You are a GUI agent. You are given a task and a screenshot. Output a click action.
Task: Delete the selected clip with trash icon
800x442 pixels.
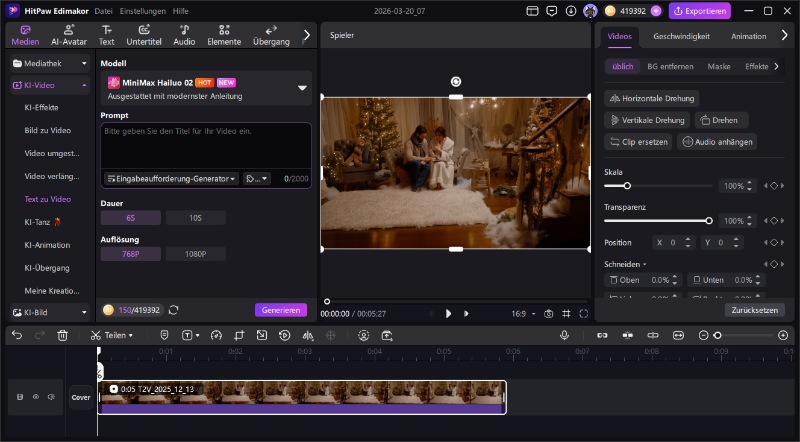click(62, 335)
